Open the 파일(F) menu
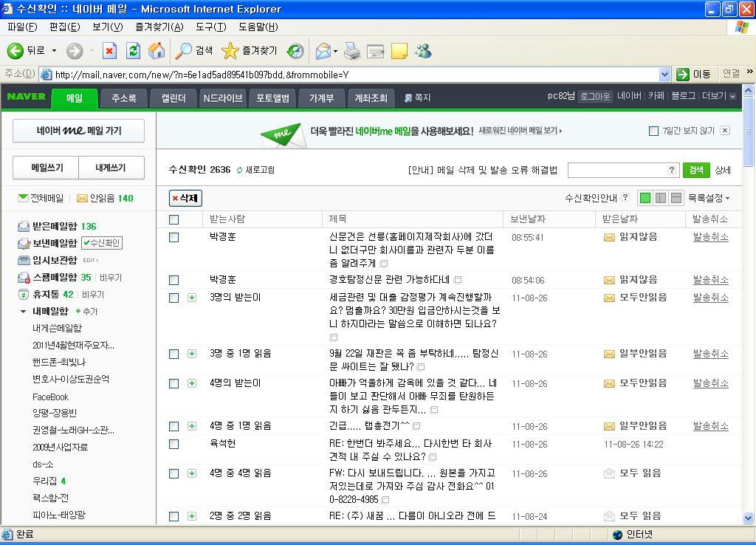This screenshot has width=756, height=545. coord(22,27)
